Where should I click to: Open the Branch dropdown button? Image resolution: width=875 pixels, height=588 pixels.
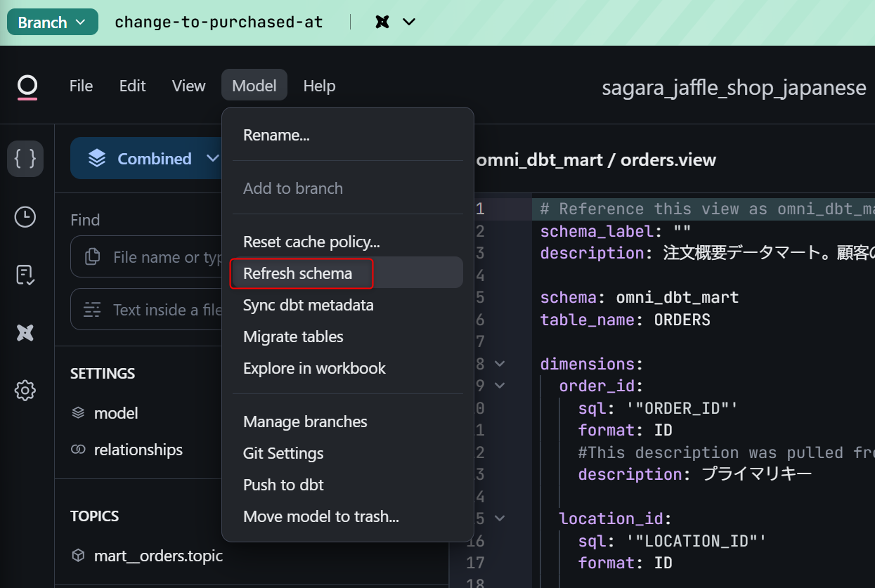pos(53,22)
